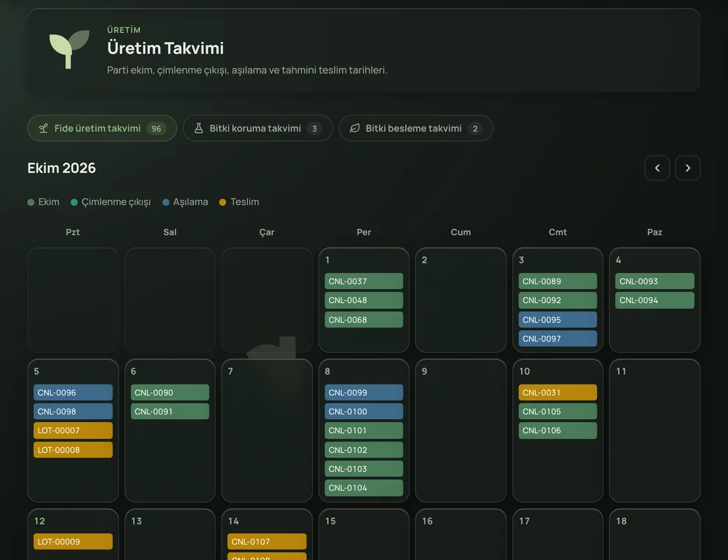The width and height of the screenshot is (728, 560).
Task: Open batch CNL-0089
Action: pyautogui.click(x=558, y=281)
